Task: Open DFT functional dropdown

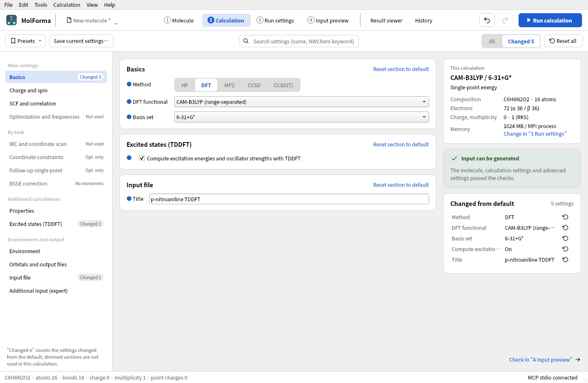Action: pyautogui.click(x=301, y=102)
